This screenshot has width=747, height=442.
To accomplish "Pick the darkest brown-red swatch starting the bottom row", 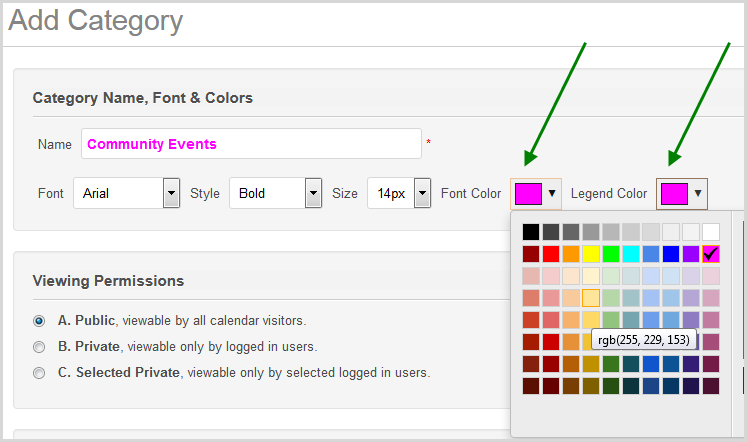I will (x=531, y=385).
